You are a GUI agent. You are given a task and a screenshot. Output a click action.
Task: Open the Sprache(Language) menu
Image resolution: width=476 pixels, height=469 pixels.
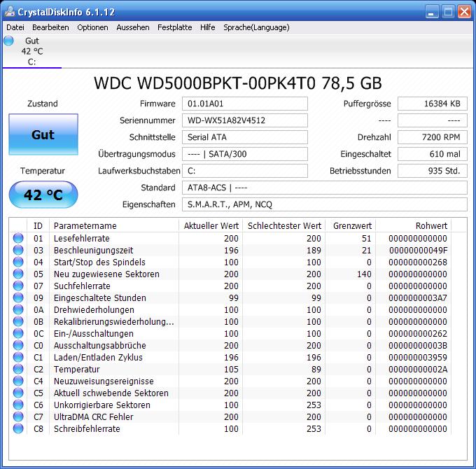pos(256,27)
